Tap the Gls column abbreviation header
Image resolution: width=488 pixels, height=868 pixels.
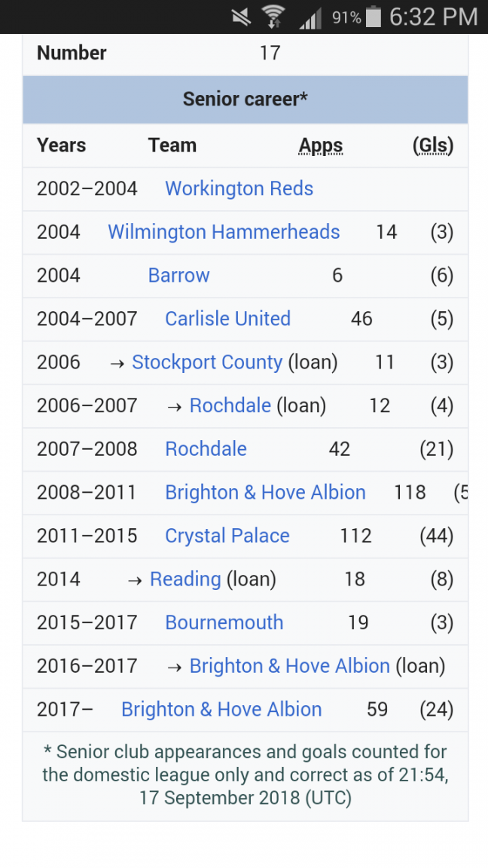click(433, 145)
